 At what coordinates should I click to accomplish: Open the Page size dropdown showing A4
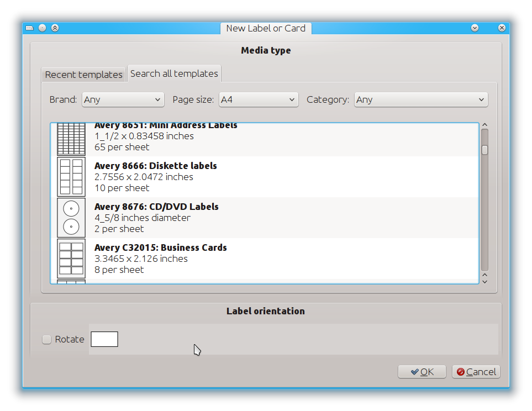pos(259,100)
